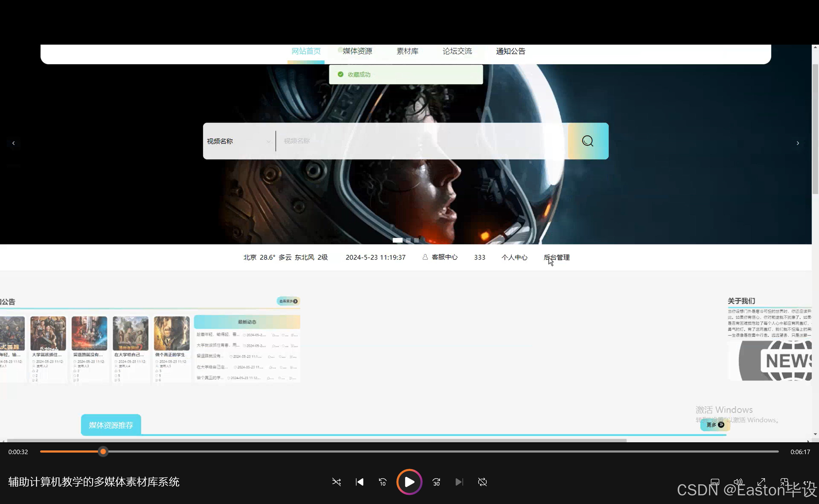Image resolution: width=819 pixels, height=504 pixels.
Task: Show next banner slide with the right arrow
Action: (798, 143)
